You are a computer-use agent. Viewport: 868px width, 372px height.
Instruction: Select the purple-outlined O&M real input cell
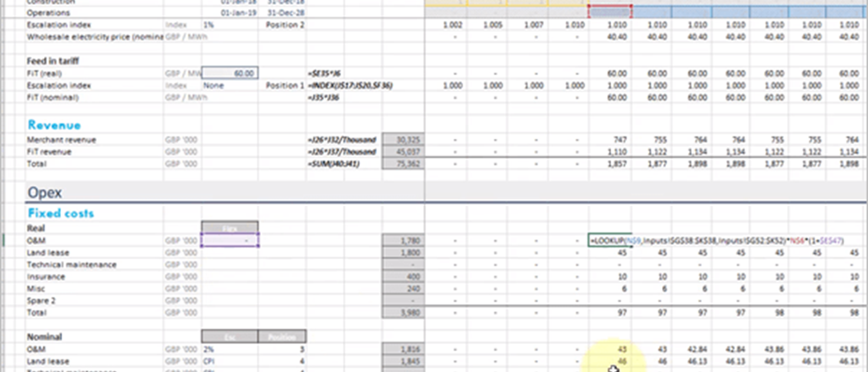pyautogui.click(x=230, y=240)
